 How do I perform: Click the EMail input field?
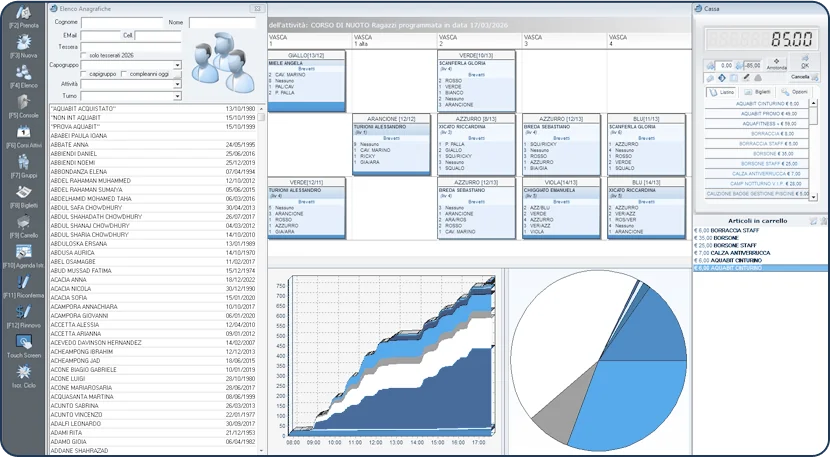(101, 35)
